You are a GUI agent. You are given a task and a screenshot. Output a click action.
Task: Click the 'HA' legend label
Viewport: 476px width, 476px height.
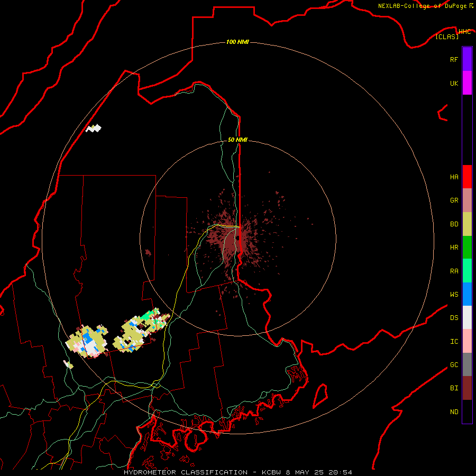point(454,177)
